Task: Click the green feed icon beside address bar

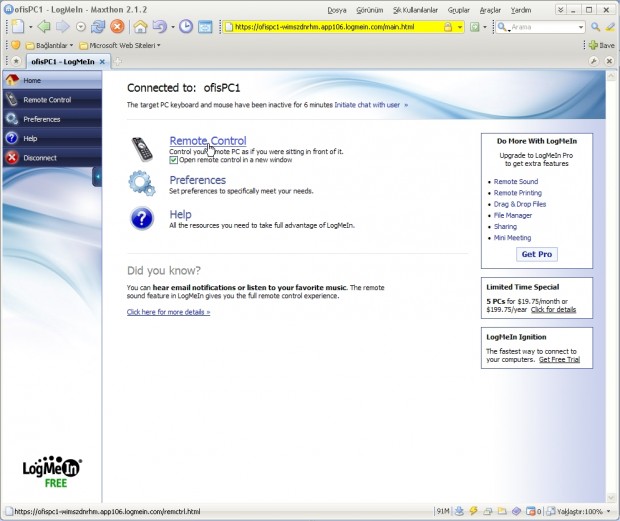Action: click(x=475, y=27)
